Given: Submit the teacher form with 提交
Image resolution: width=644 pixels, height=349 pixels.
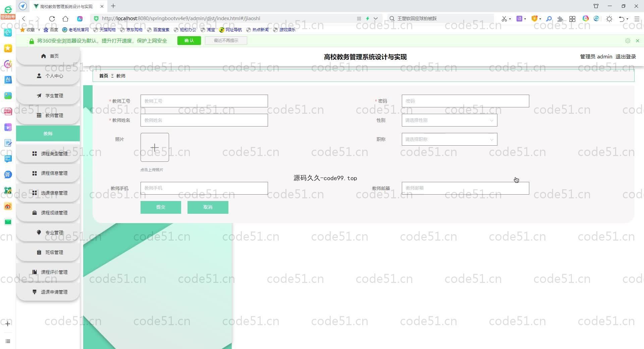Looking at the screenshot, I should [x=161, y=207].
